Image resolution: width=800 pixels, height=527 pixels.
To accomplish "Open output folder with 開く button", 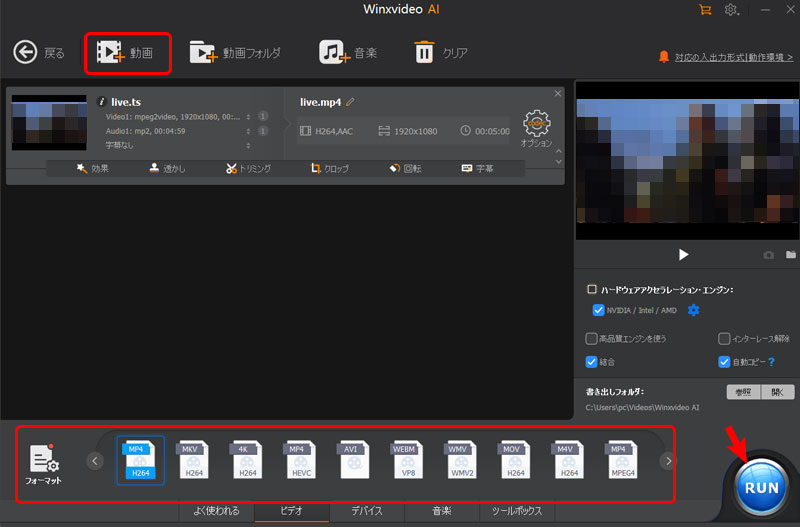I will (x=778, y=392).
